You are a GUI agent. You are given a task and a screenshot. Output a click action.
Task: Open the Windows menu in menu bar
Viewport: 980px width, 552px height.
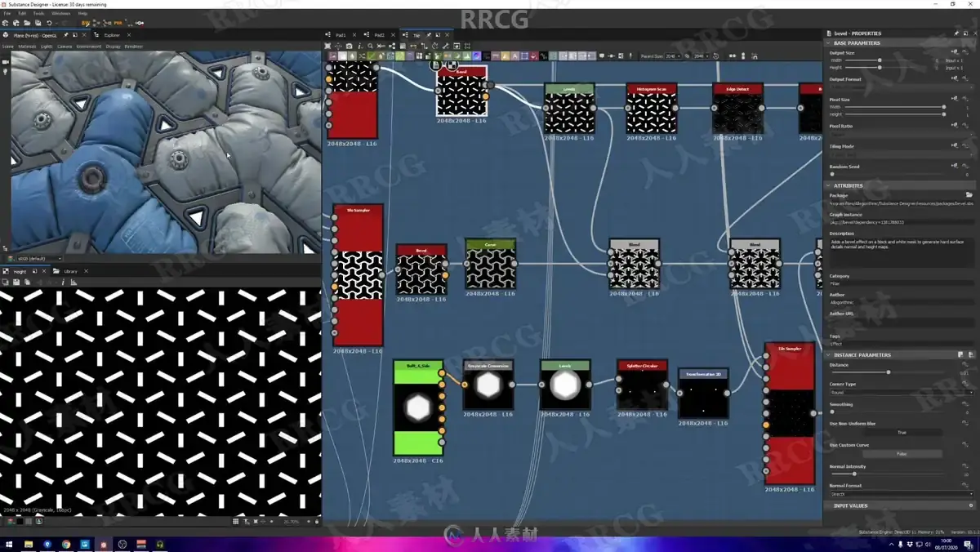(x=60, y=14)
